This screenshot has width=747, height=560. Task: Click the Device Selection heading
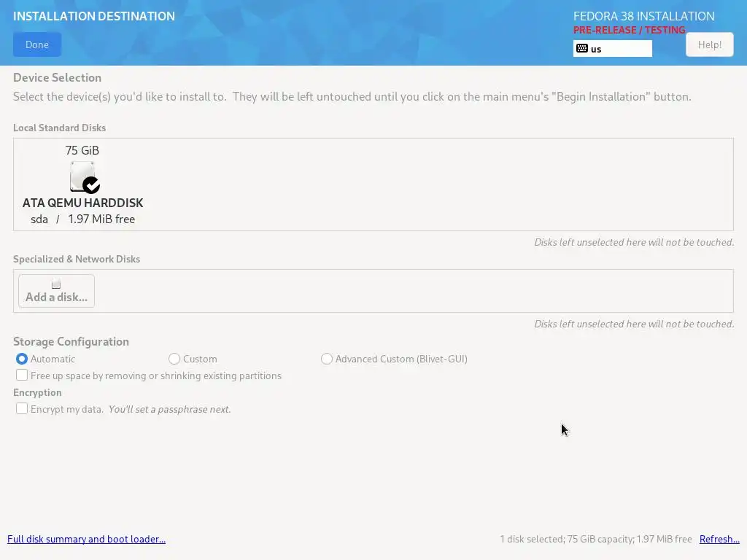[57, 77]
